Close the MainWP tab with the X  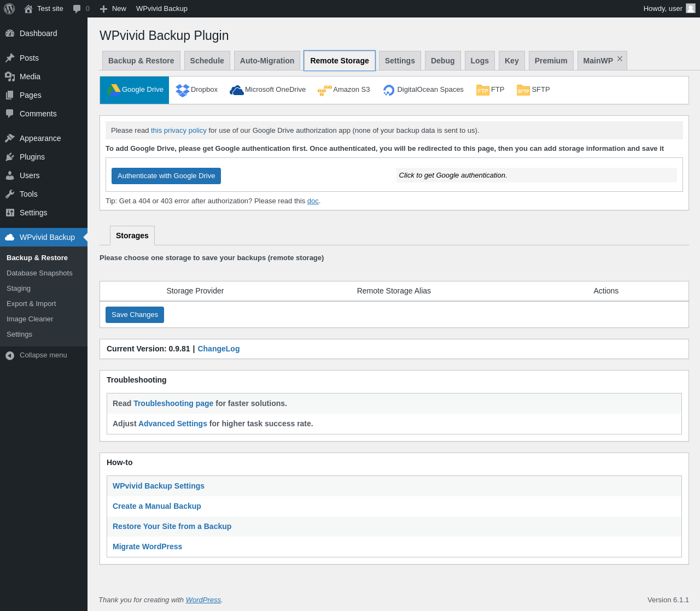620,58
